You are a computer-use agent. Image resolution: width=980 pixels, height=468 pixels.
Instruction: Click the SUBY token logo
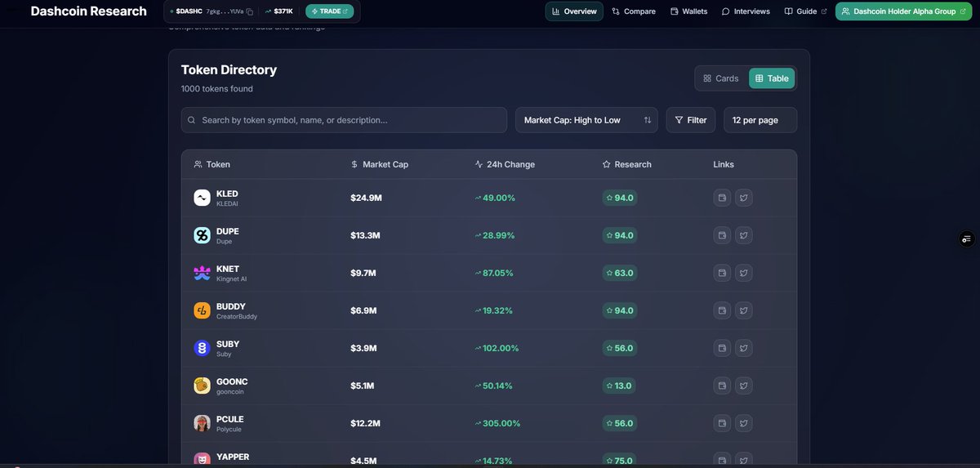202,348
